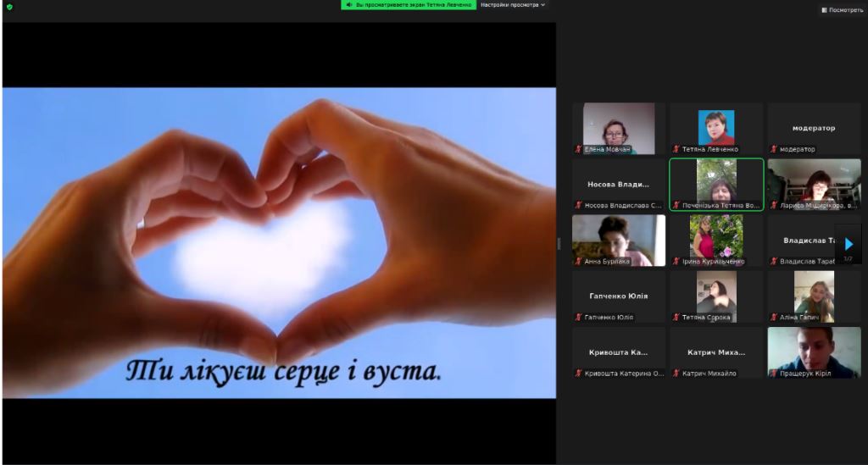Click muted mic icon on Елена Мовчан tile

[x=578, y=149]
